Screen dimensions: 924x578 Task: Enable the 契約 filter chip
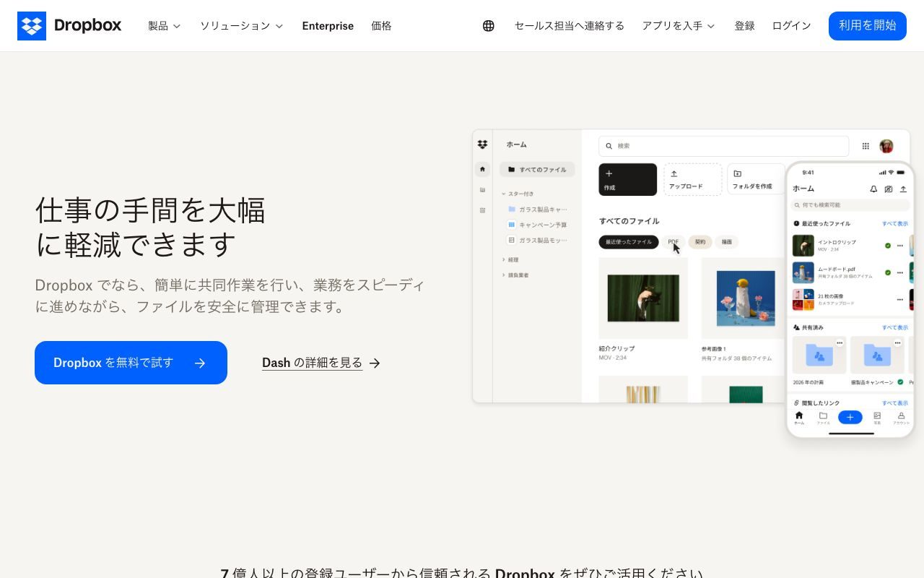(x=699, y=242)
